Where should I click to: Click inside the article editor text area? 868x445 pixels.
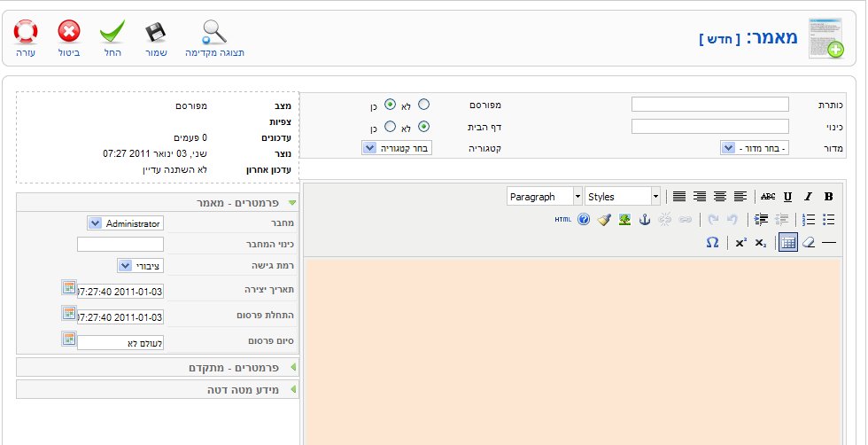pyautogui.click(x=572, y=351)
